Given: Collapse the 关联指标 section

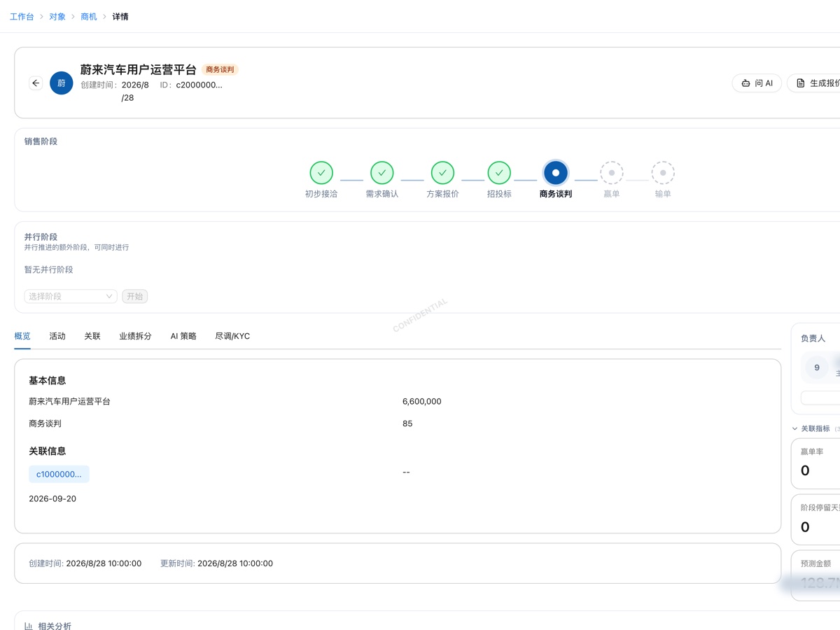Looking at the screenshot, I should pyautogui.click(x=795, y=428).
